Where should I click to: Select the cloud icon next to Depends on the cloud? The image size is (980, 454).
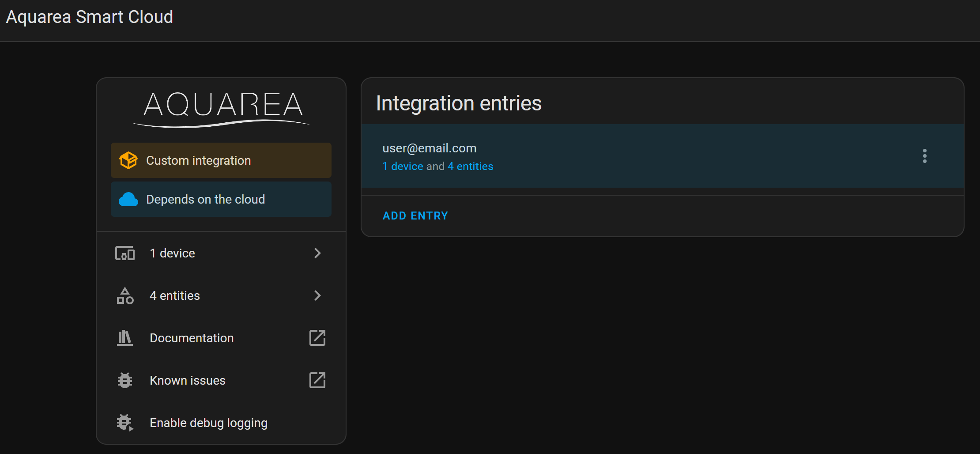(128, 199)
